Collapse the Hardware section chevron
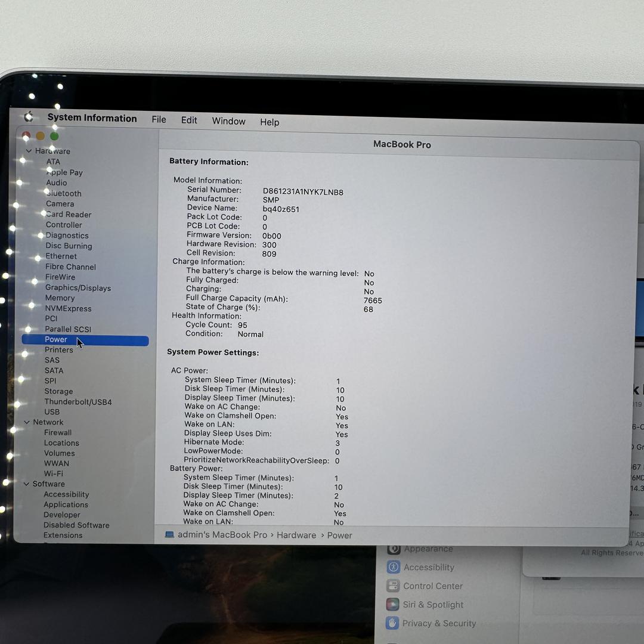The image size is (644, 644). click(29, 151)
